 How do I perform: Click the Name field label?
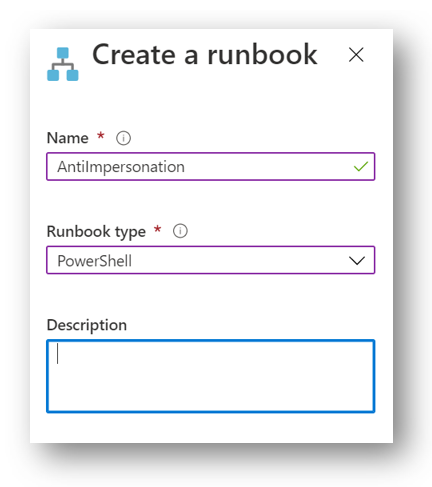click(x=68, y=138)
